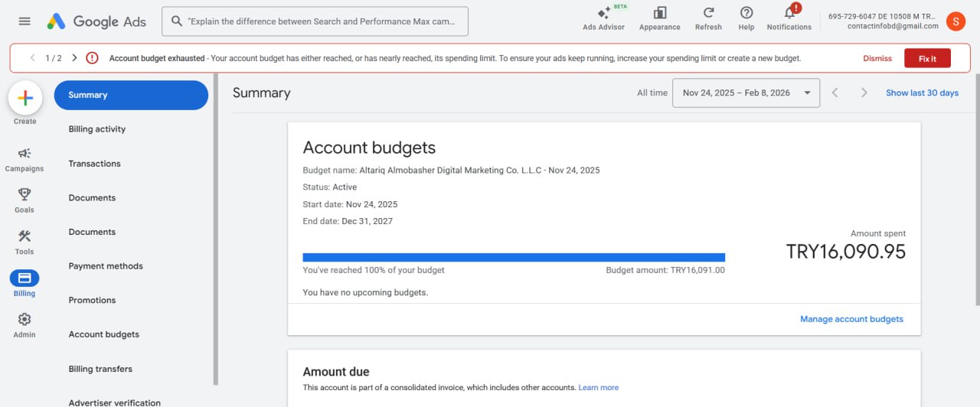This screenshot has height=407, width=980.
Task: Open Goals in sidebar
Action: (24, 201)
